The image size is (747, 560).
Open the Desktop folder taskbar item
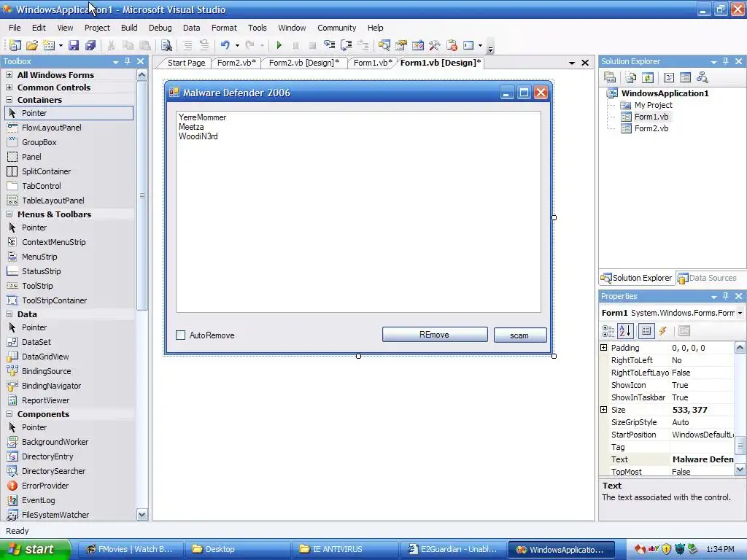[237, 549]
